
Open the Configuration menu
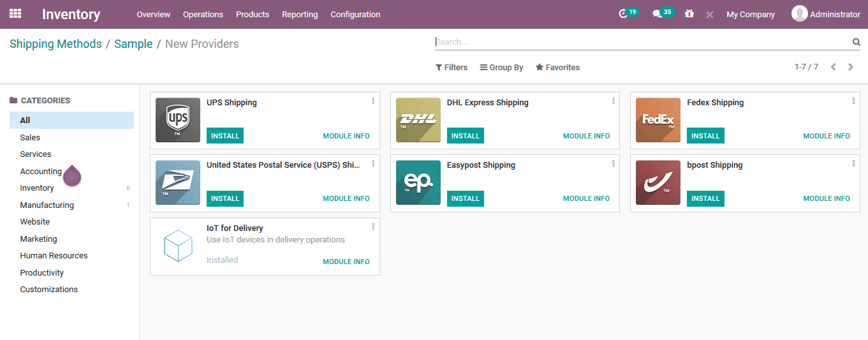pyautogui.click(x=355, y=14)
